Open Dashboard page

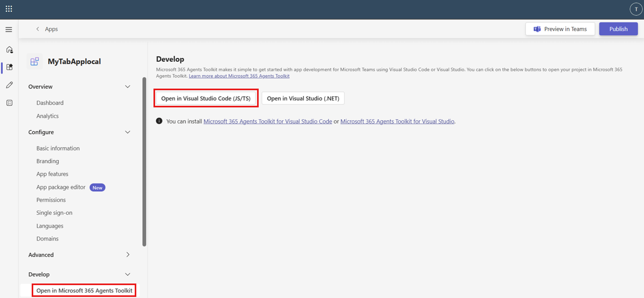click(x=50, y=103)
